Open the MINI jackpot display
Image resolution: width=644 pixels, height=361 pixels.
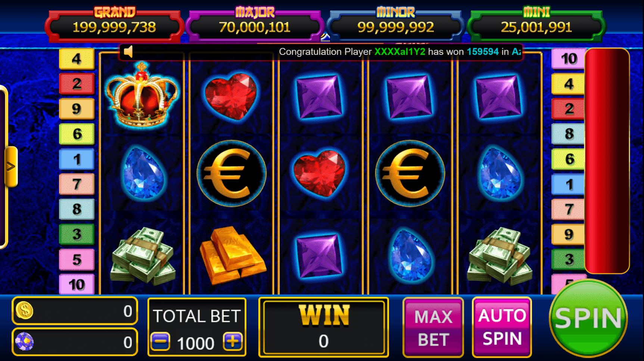pos(536,25)
